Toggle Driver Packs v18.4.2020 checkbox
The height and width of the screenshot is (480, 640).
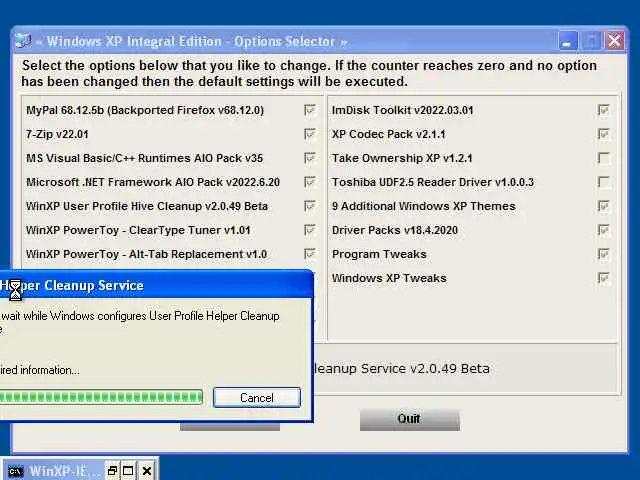(x=604, y=230)
